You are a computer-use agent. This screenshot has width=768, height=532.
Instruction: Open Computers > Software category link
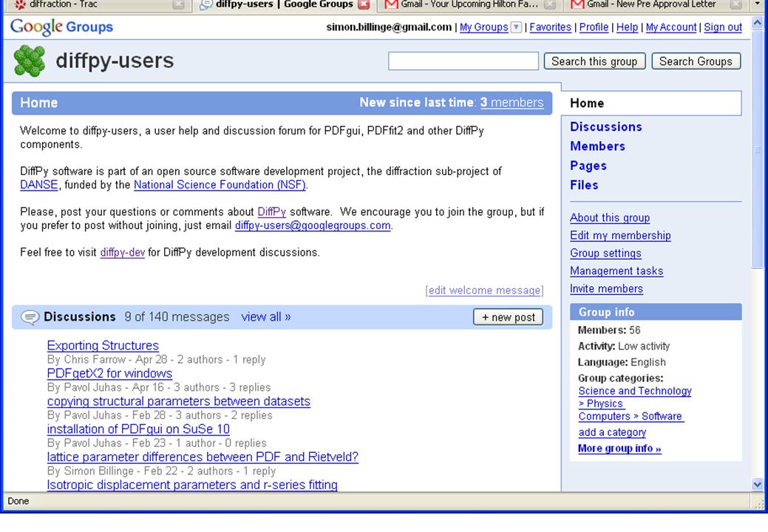tap(631, 417)
